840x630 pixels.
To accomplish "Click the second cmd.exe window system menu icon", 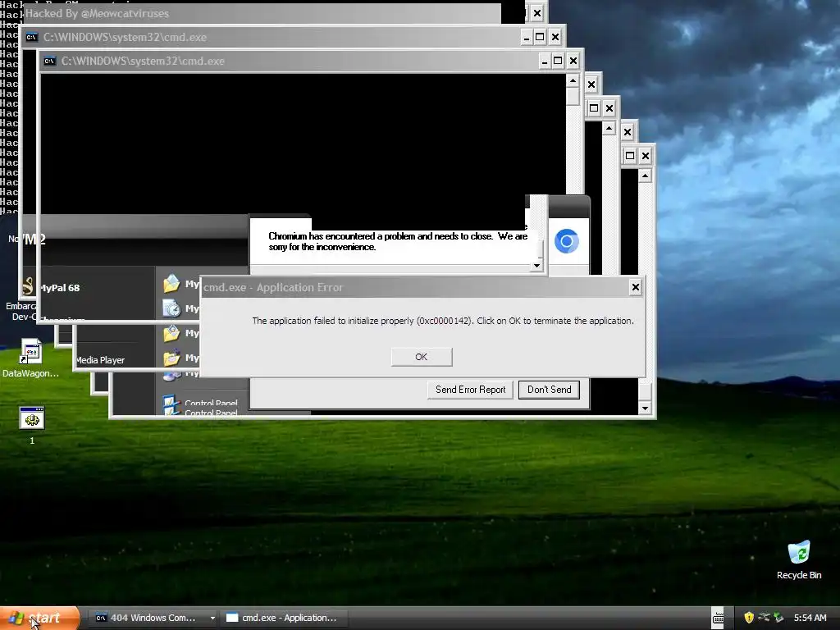I will point(32,37).
